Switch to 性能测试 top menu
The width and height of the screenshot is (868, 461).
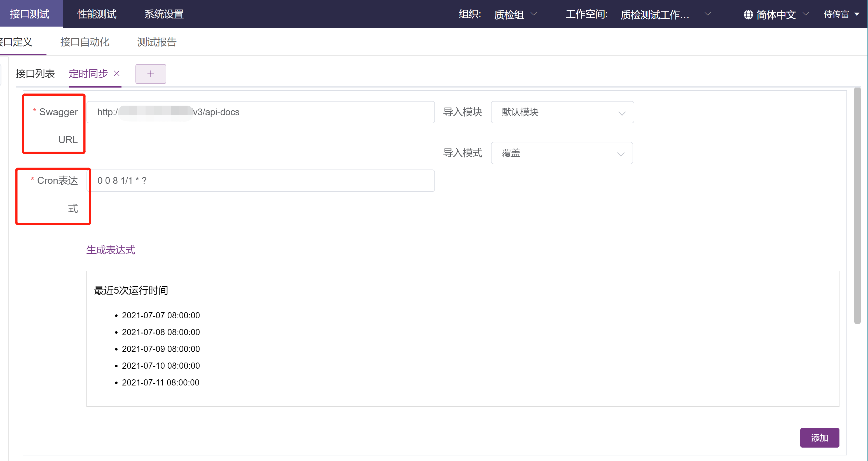(x=97, y=14)
